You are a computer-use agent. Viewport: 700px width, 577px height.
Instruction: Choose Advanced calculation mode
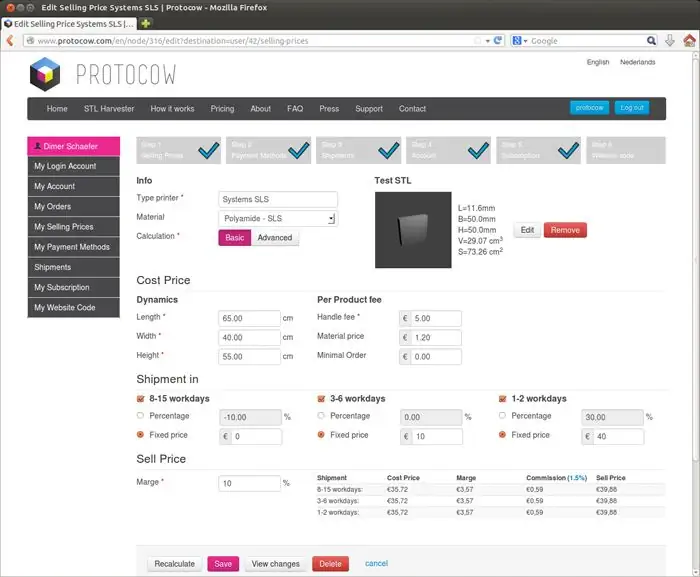coord(275,238)
